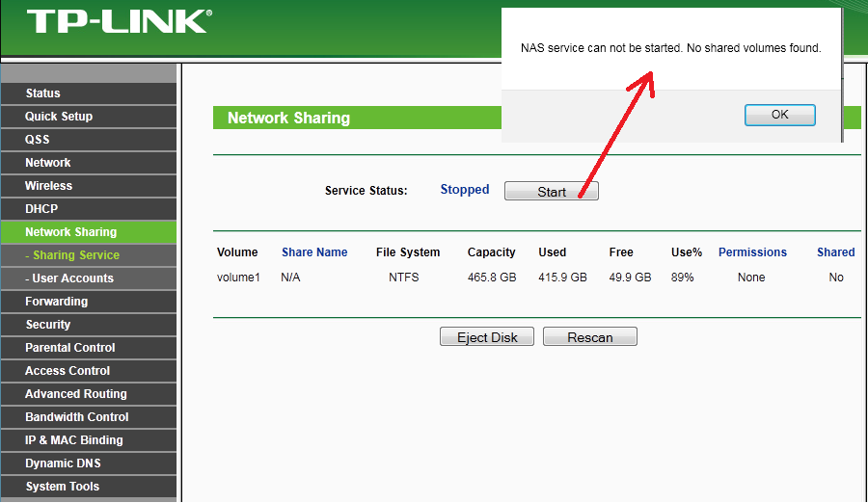Select Network Sharing in sidebar menu
The width and height of the screenshot is (868, 503).
pyautogui.click(x=89, y=232)
